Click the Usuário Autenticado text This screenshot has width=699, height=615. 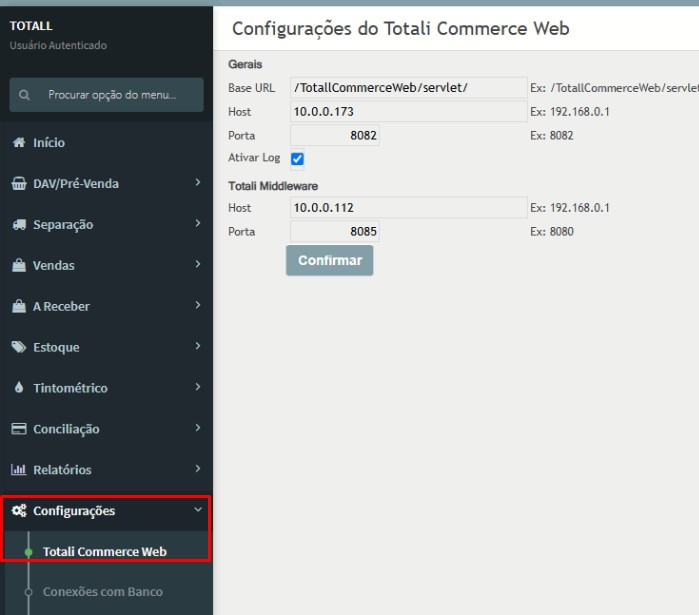(x=58, y=45)
